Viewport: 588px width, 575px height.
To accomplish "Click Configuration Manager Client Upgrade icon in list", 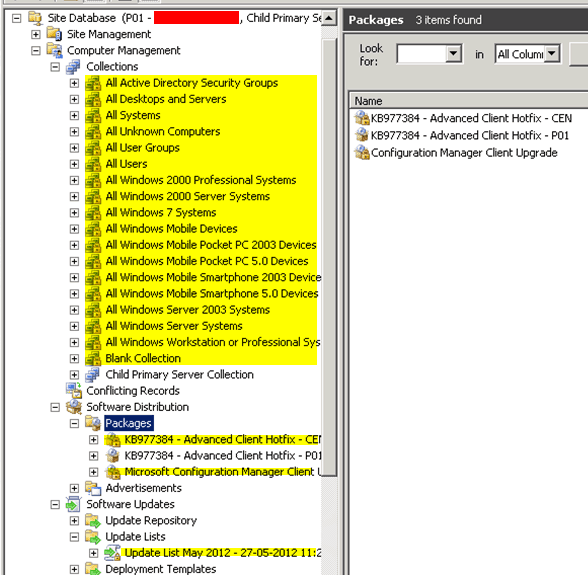I will (x=362, y=152).
